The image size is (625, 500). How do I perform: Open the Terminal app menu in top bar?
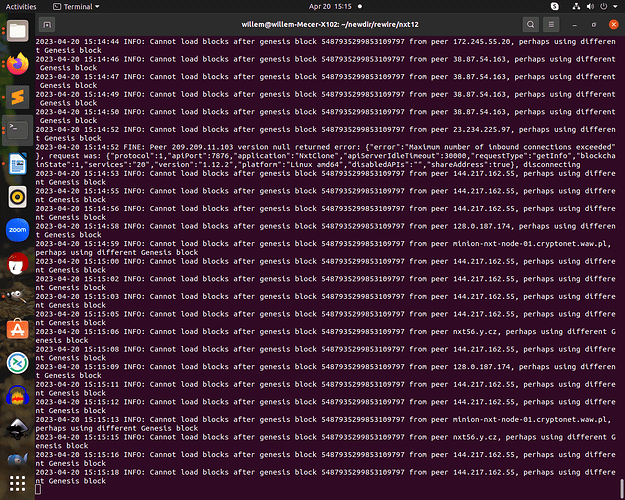[76, 7]
